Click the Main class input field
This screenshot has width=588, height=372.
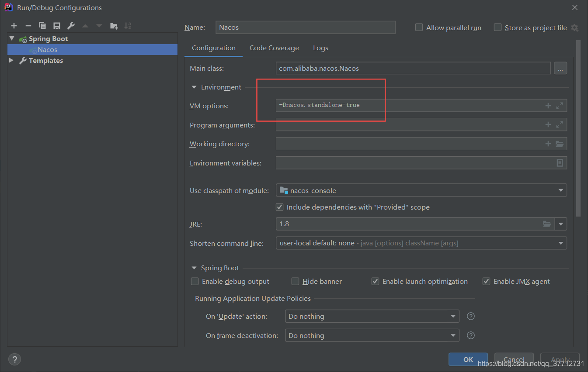click(x=413, y=68)
